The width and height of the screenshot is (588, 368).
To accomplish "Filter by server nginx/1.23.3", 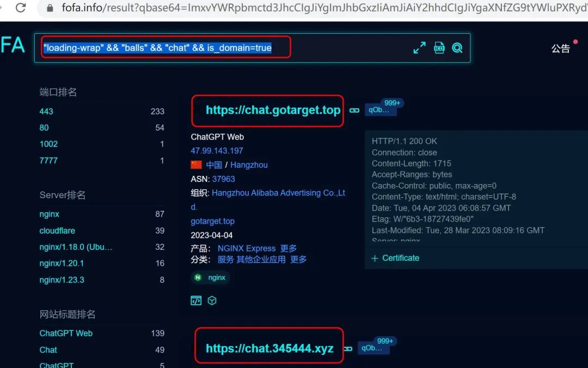I will (x=62, y=280).
